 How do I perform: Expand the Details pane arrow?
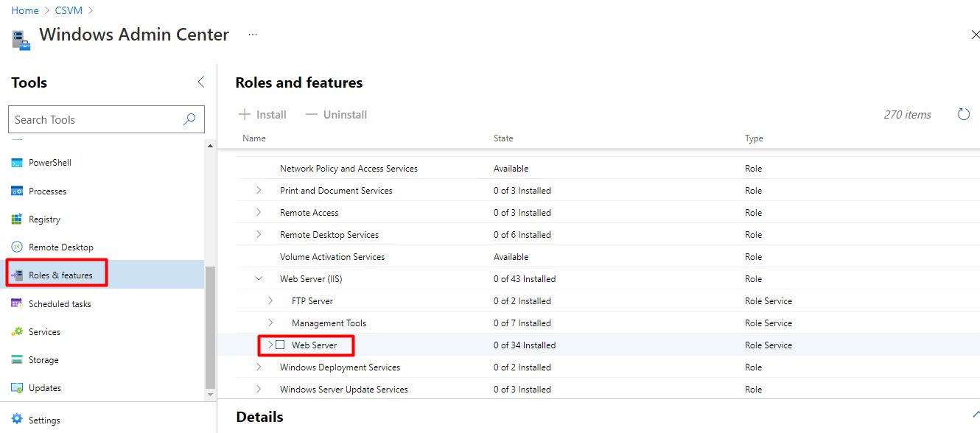[976, 414]
